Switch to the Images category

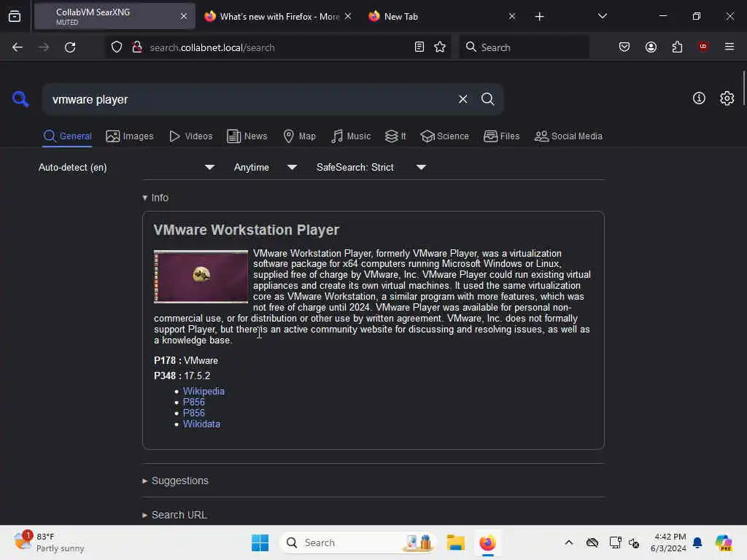[x=130, y=136]
